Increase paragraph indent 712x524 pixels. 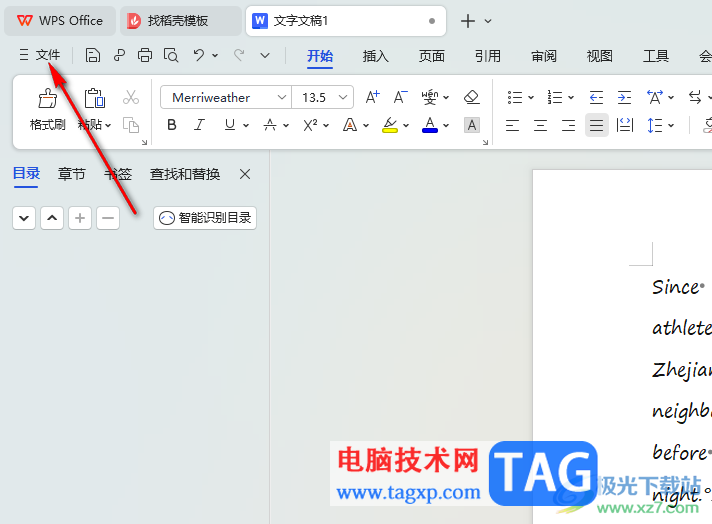point(624,97)
